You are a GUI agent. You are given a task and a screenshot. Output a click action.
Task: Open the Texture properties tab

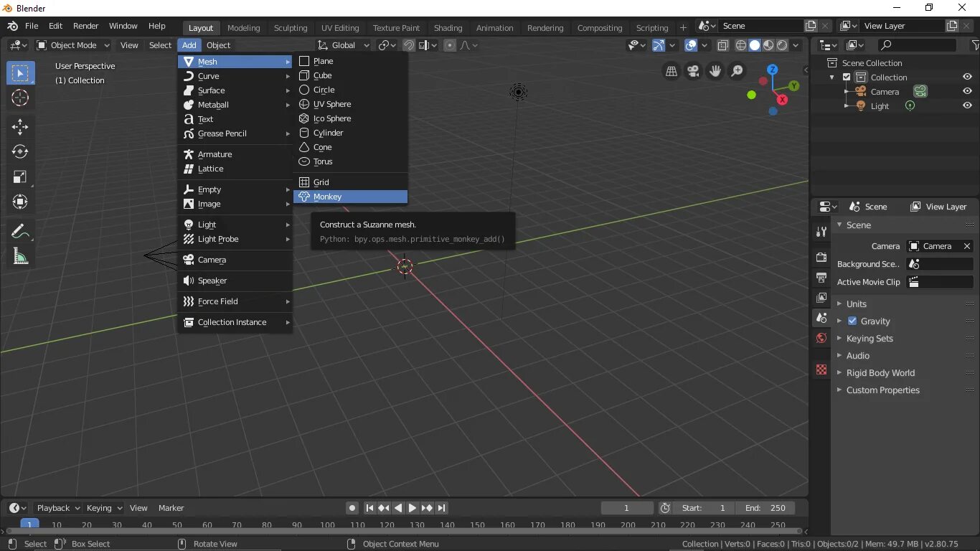821,370
